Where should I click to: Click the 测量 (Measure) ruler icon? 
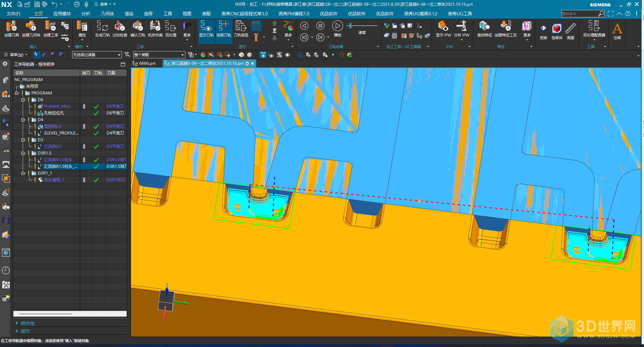click(571, 31)
